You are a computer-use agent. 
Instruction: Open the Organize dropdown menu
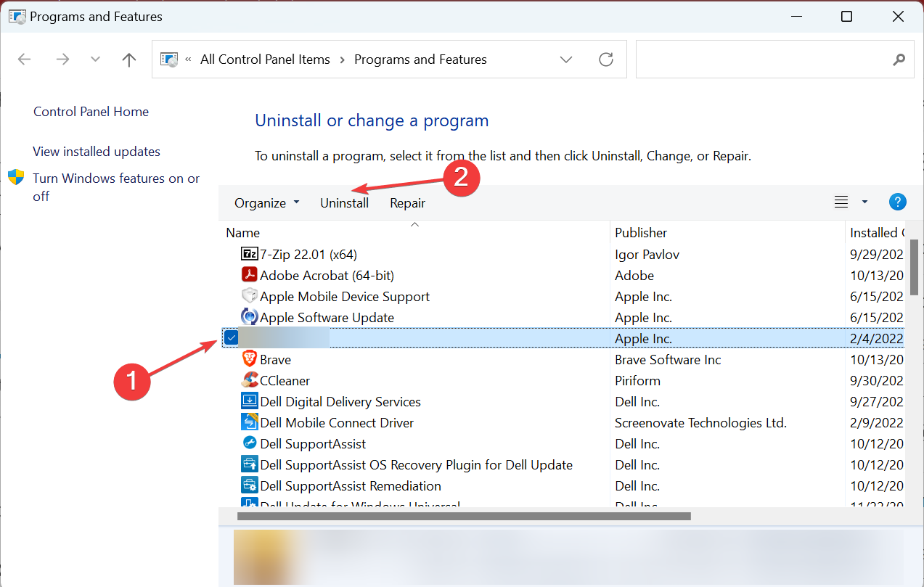[x=266, y=203]
